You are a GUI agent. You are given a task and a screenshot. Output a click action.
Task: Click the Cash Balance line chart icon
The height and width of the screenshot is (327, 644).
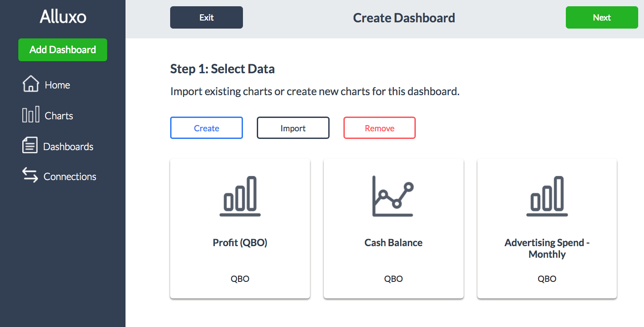click(x=393, y=197)
